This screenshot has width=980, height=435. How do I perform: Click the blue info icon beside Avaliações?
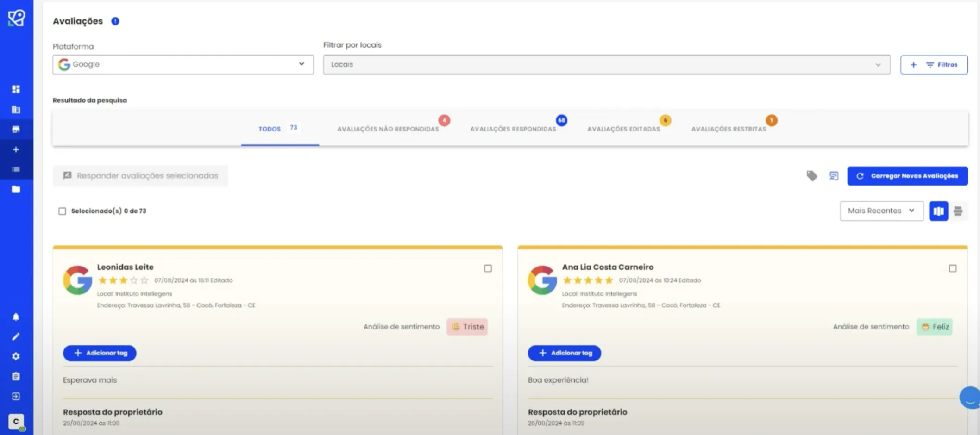click(x=115, y=21)
